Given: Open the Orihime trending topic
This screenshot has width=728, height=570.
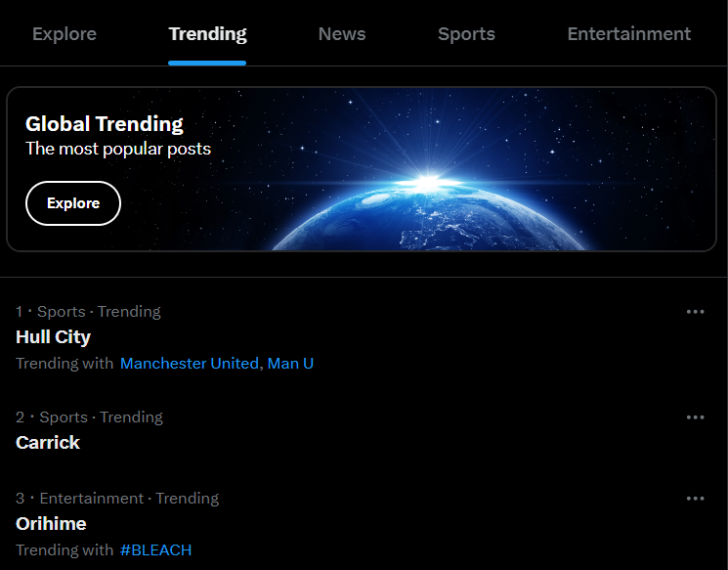Looking at the screenshot, I should coord(51,523).
